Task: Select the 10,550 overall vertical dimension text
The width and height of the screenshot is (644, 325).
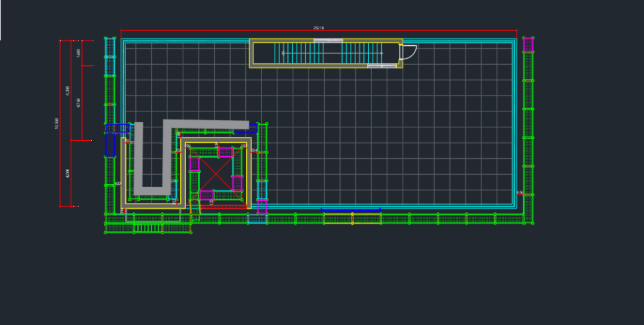Action: point(57,123)
